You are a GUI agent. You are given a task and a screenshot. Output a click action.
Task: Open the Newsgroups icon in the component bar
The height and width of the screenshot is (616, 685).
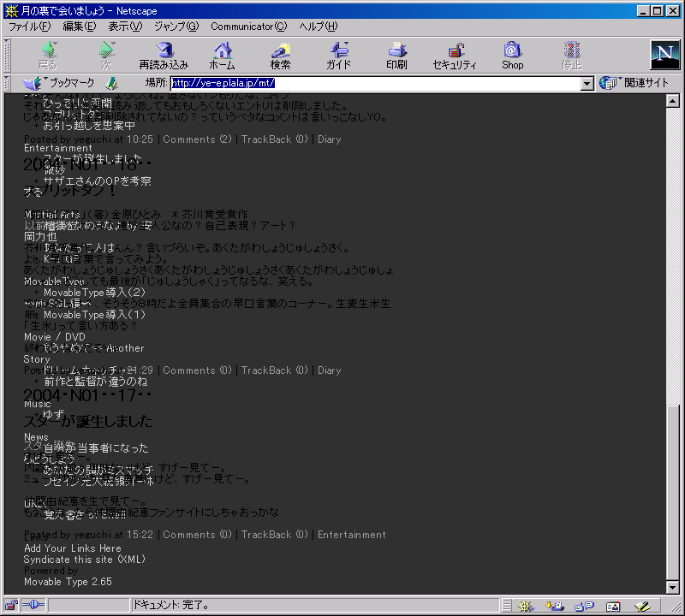point(584,606)
